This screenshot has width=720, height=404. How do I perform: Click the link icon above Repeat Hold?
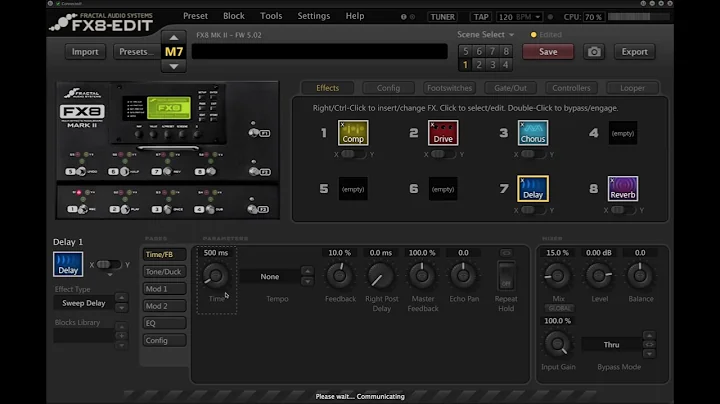coord(506,253)
